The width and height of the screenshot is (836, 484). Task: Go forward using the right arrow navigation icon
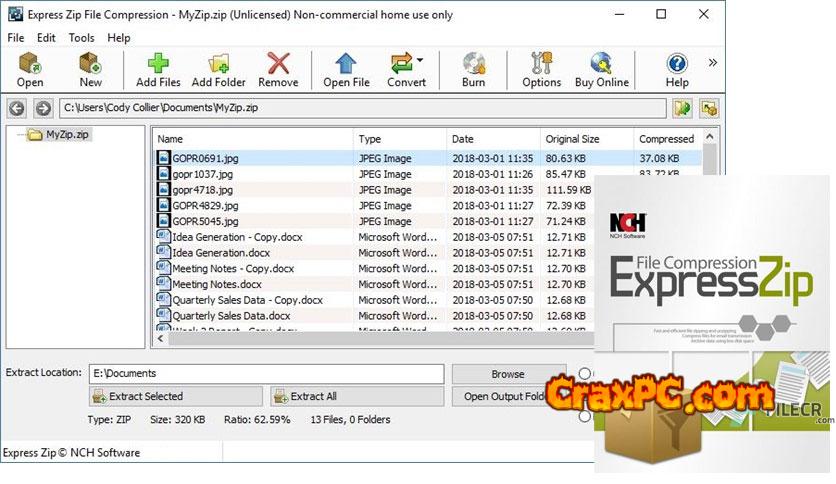43,108
